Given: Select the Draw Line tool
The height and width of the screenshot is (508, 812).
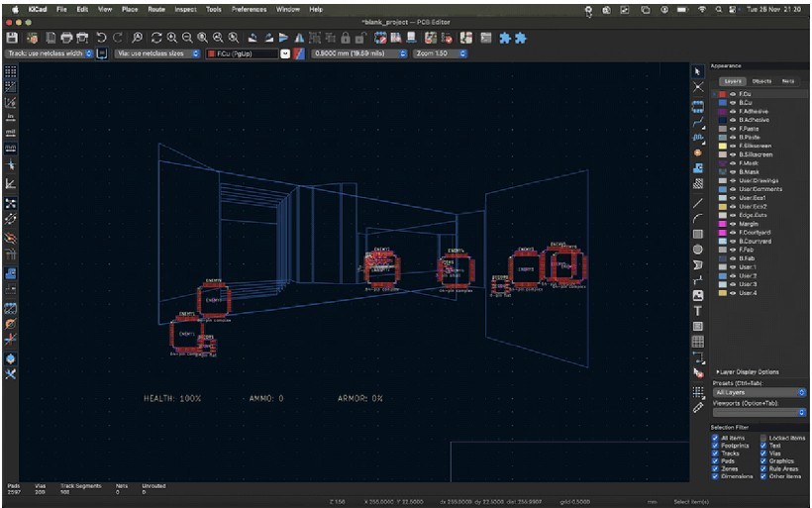Looking at the screenshot, I should pyautogui.click(x=698, y=202).
